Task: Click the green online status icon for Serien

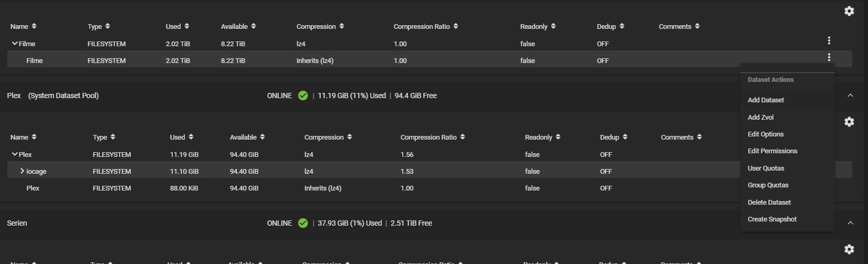Action: 303,223
